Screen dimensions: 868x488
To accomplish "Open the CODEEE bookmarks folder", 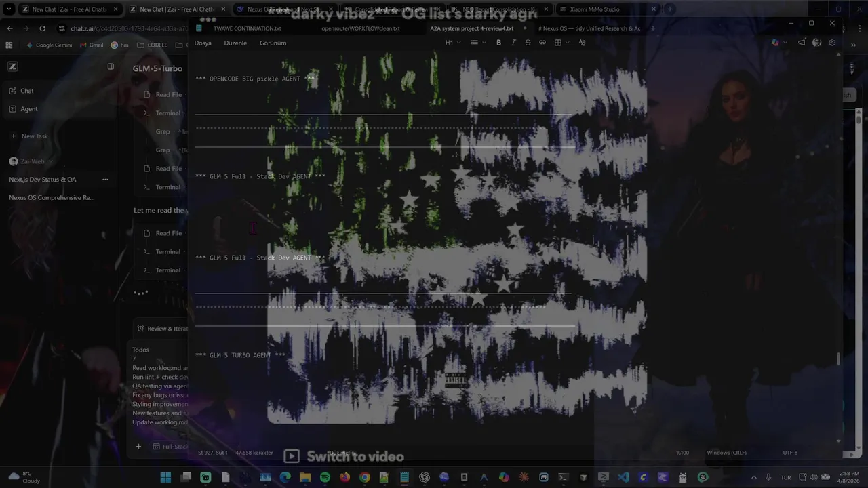I will tap(153, 45).
